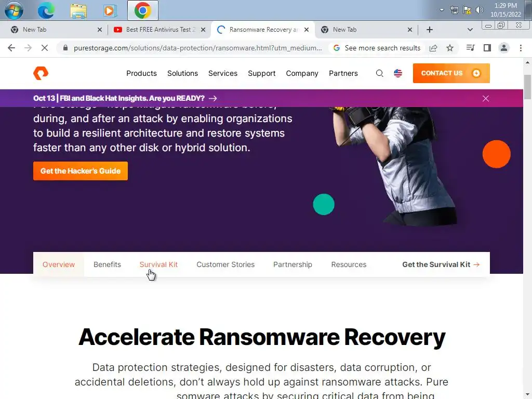Show hidden system tray icons arrow

tap(442, 10)
